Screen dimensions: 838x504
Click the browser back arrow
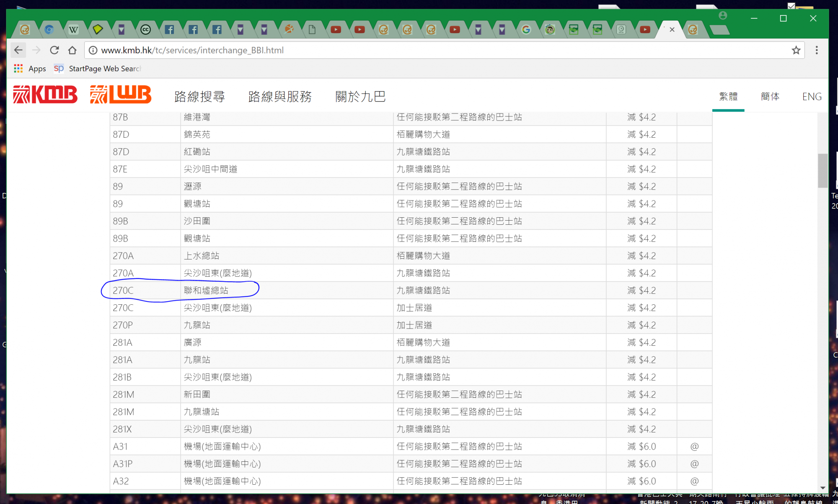click(x=18, y=50)
